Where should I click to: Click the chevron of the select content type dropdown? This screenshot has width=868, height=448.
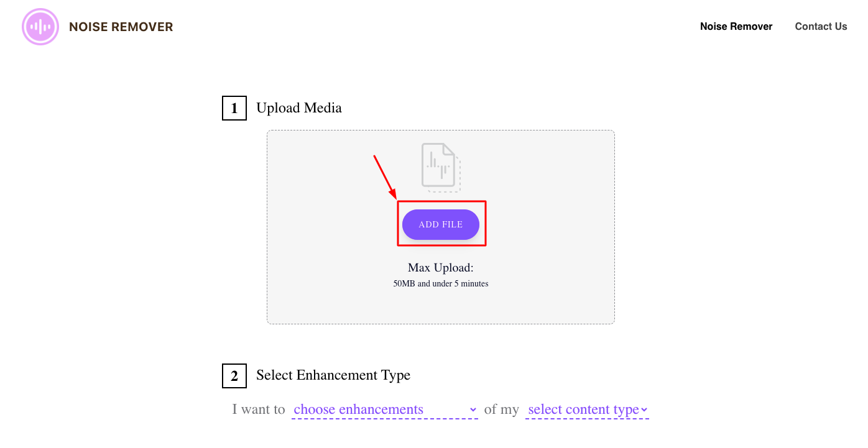click(x=644, y=410)
